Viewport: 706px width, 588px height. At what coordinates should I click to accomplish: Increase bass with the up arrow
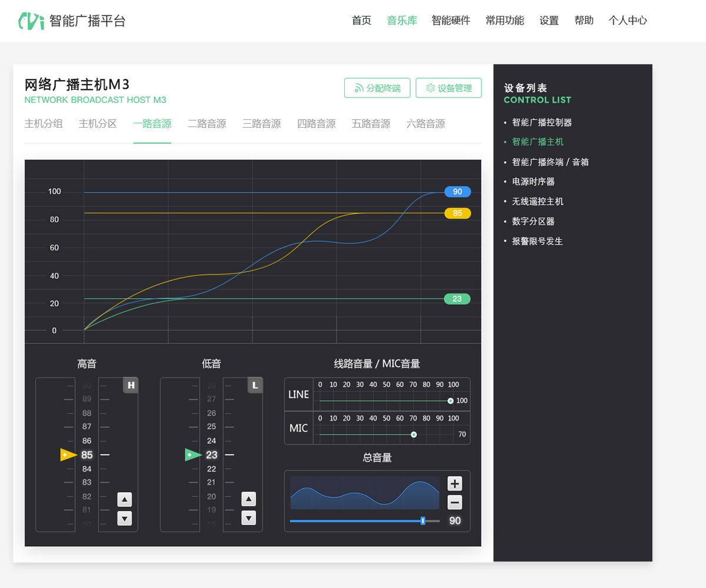(249, 499)
